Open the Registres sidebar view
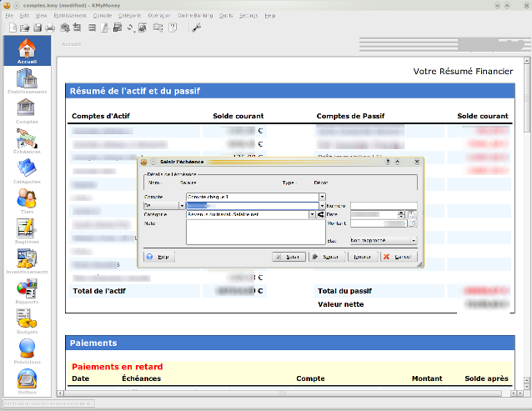This screenshot has height=411, width=532. coord(28,231)
